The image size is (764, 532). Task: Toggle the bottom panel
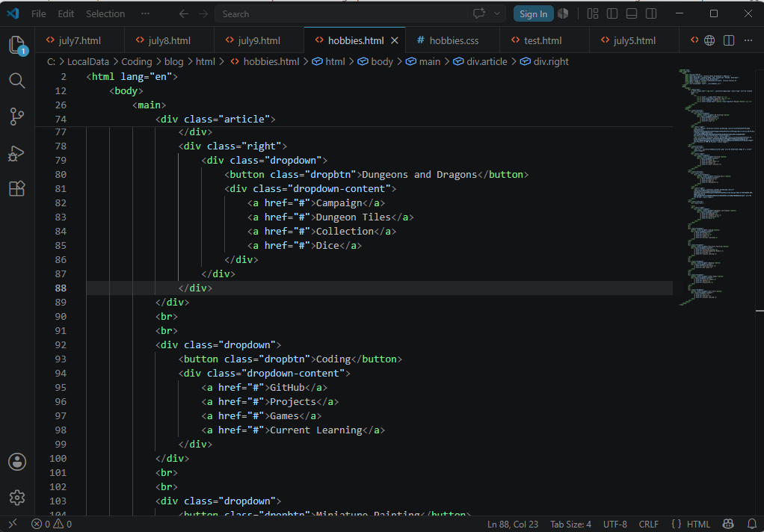(632, 13)
